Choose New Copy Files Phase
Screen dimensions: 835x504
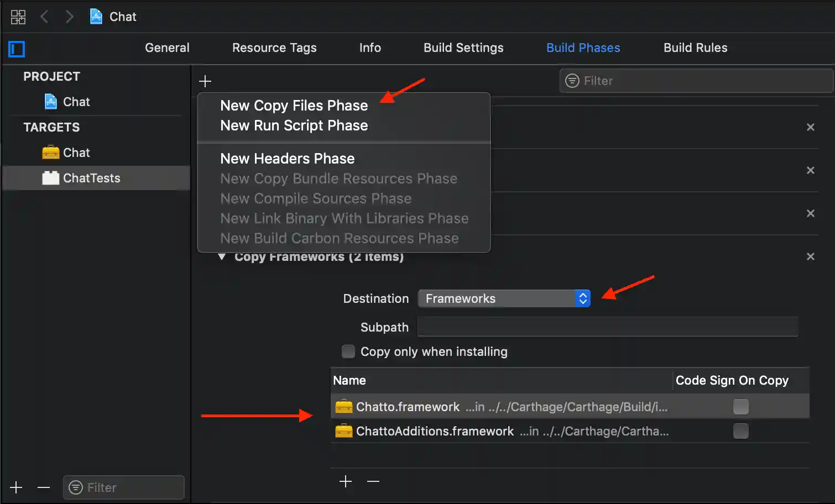294,106
